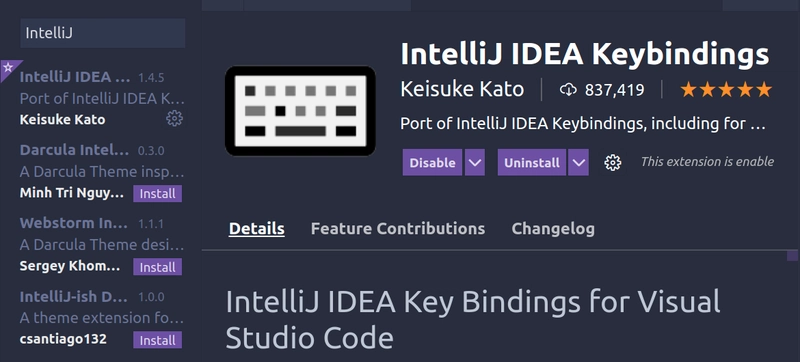Click the five-star rating icons
This screenshot has width=800, height=362.
[x=726, y=90]
